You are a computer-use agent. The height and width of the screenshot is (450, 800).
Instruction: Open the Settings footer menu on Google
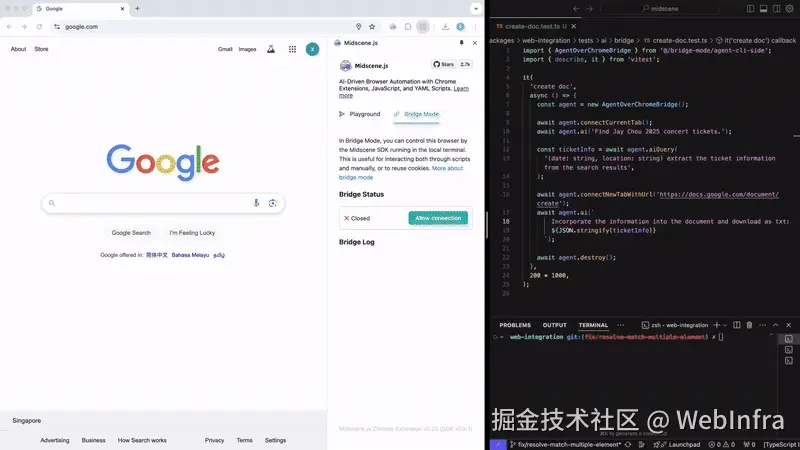(x=275, y=440)
